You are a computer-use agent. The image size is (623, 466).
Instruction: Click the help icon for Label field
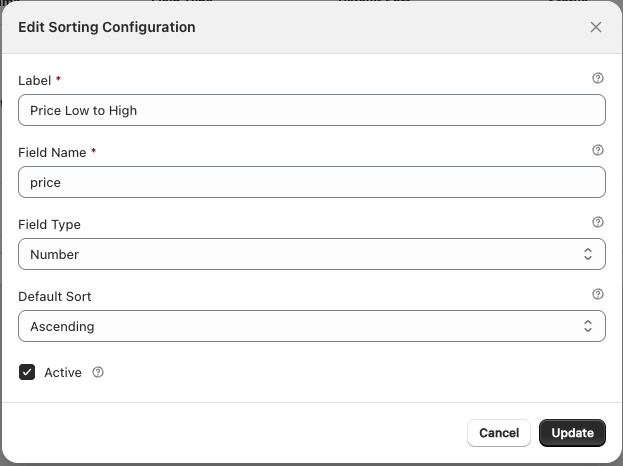tap(598, 78)
